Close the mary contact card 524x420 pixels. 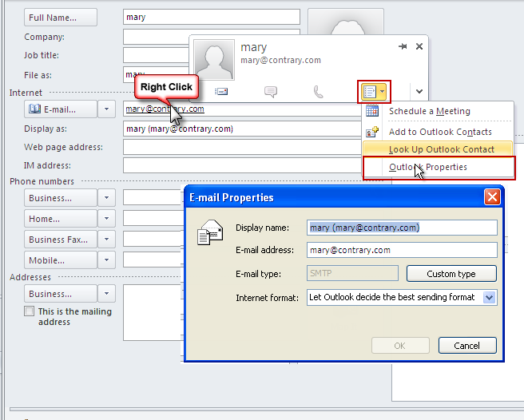[x=419, y=47]
